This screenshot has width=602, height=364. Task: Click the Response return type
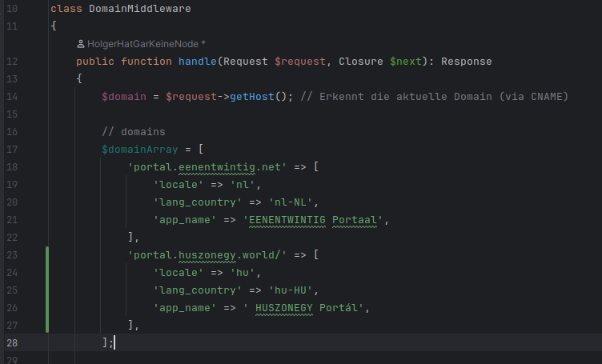tap(466, 62)
